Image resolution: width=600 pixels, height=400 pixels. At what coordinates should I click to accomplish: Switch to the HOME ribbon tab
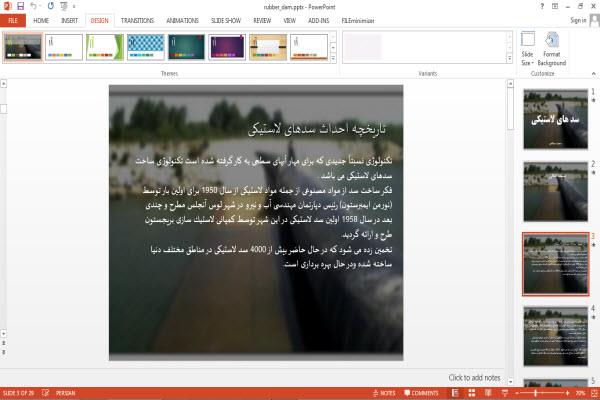tap(41, 21)
